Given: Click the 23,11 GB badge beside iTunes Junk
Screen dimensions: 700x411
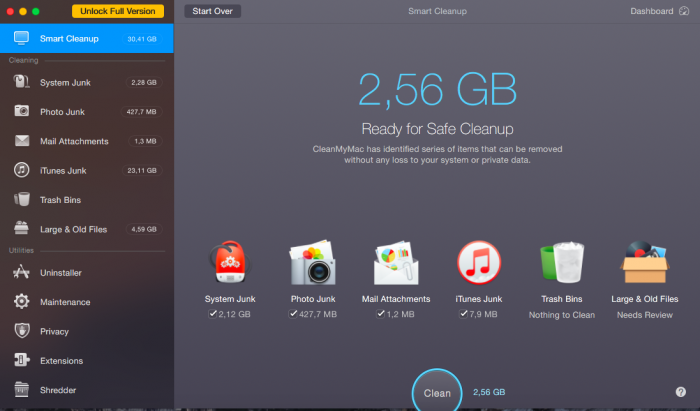Looking at the screenshot, I should [x=142, y=170].
